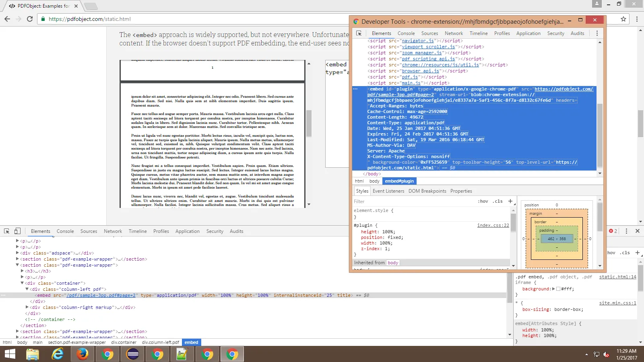Close the PDFObject browser tab
Image resolution: width=644 pixels, height=362 pixels.
[76, 6]
